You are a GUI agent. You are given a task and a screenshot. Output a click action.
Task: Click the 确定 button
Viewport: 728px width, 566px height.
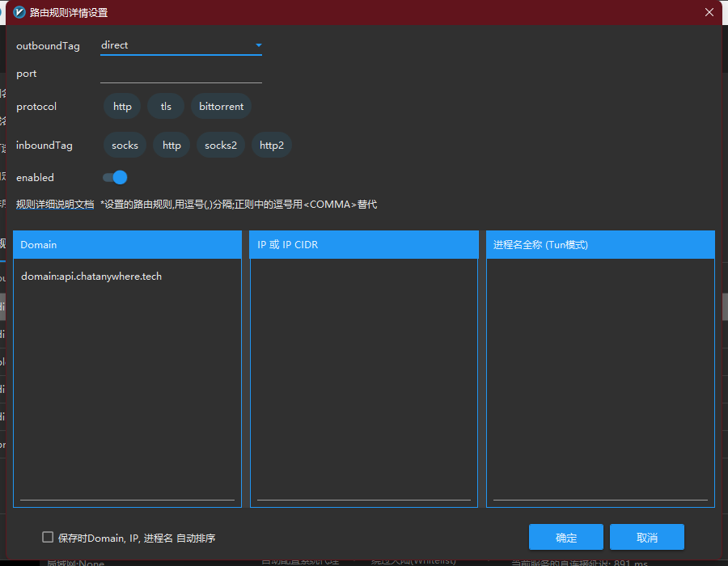coord(566,538)
